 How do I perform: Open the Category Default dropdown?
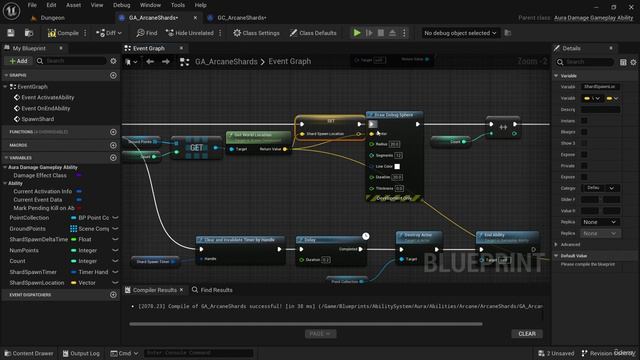tap(600, 188)
